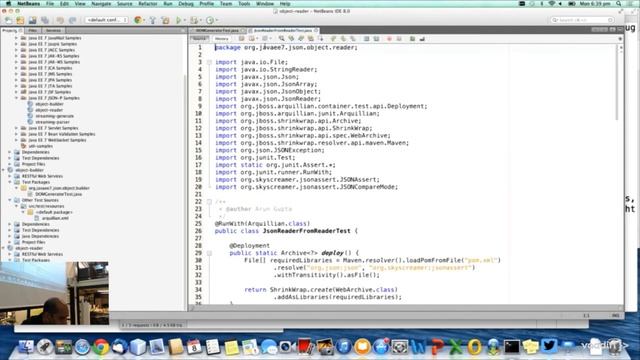Open the Tools menu
This screenshot has height=360, width=640.
pyautogui.click(x=244, y=4)
